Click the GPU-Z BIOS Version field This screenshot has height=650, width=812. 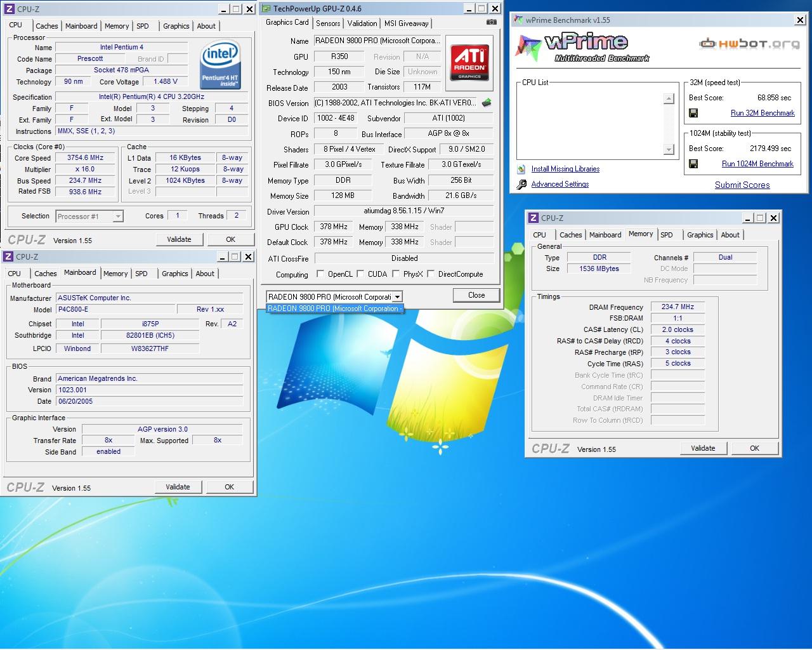coord(395,103)
